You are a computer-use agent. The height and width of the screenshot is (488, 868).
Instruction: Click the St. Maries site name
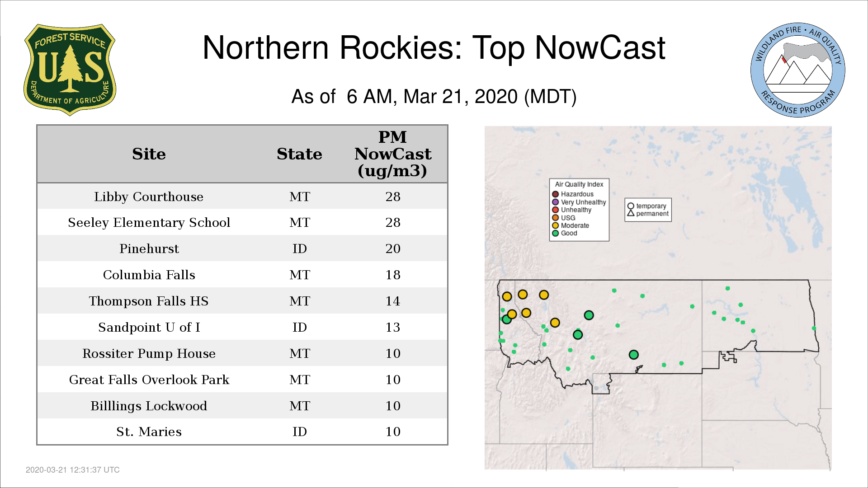pyautogui.click(x=149, y=432)
